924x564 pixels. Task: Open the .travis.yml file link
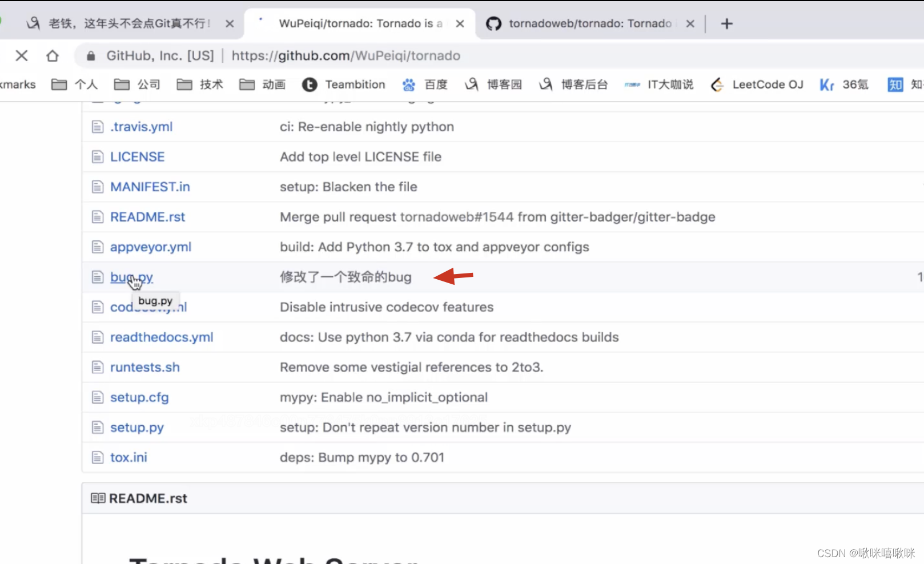pos(141,127)
